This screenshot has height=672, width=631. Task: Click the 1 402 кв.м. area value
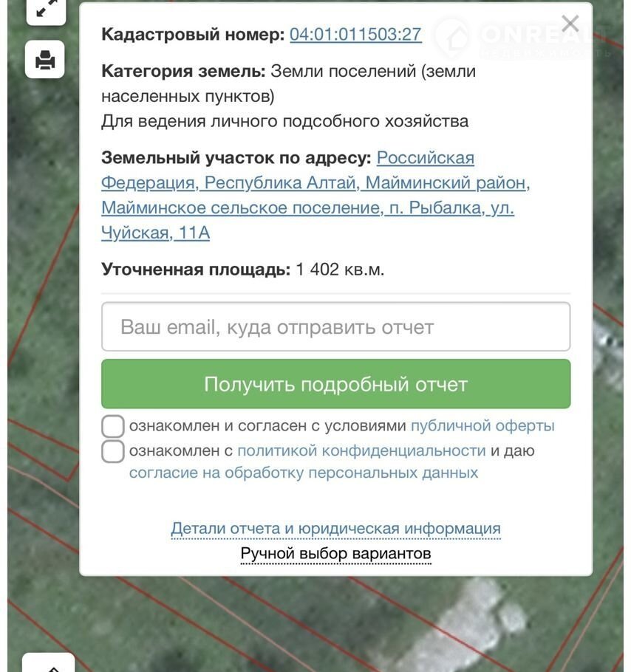(340, 270)
